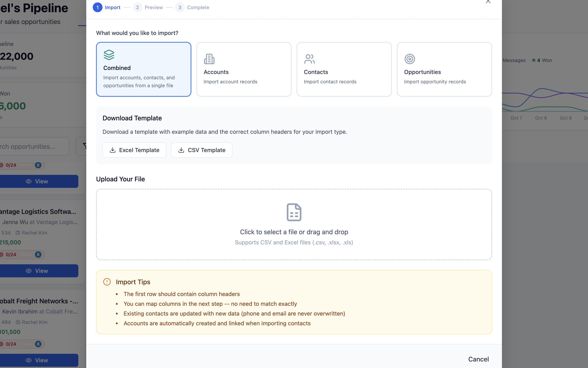This screenshot has width=588, height=368.
Task: Select the Combined import option card
Action: [x=144, y=69]
